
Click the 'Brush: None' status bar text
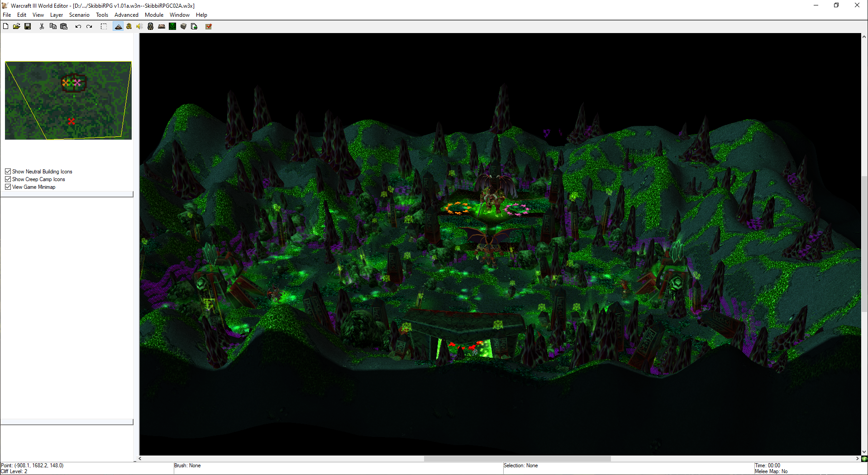pyautogui.click(x=187, y=465)
